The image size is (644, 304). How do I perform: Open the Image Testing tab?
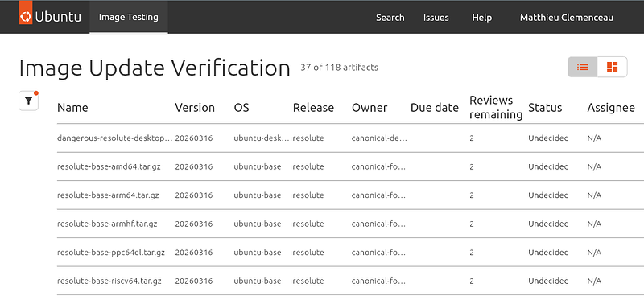point(129,17)
